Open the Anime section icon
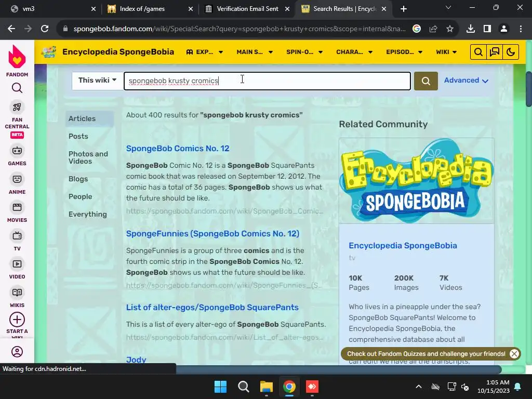 (x=17, y=179)
